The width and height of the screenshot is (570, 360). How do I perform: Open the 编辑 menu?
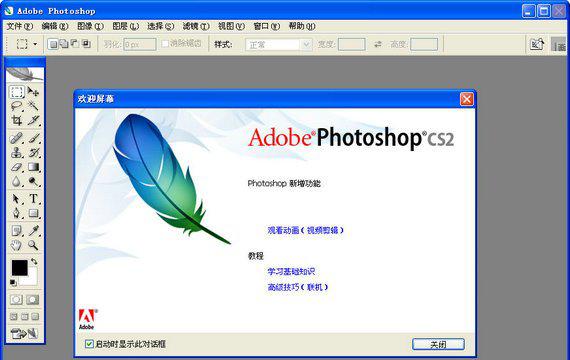55,26
